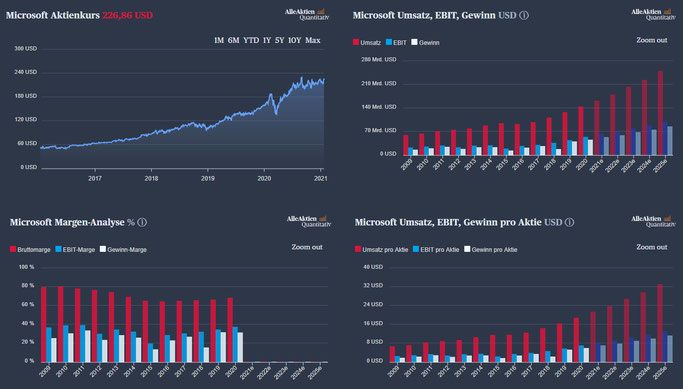The height and width of the screenshot is (389, 683).
Task: Toggle the Gewinn pro Aktie series
Action: (490, 250)
